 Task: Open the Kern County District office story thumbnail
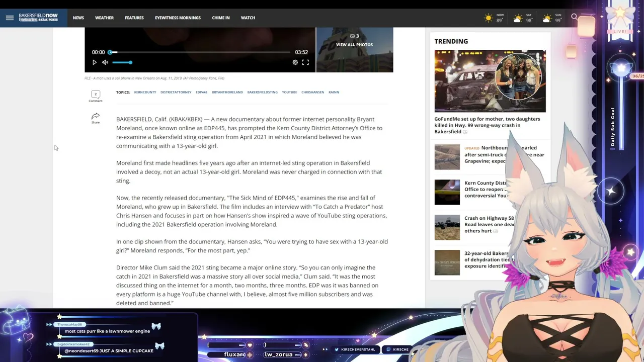447,192
